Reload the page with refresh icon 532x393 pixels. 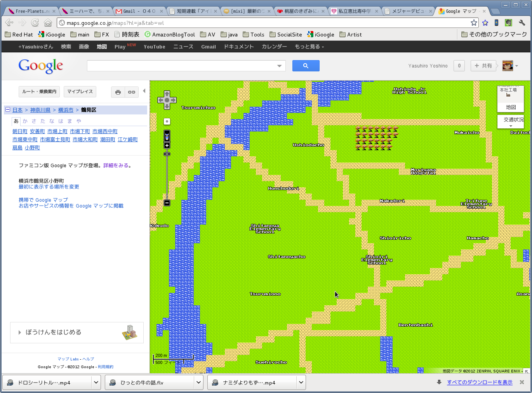point(35,23)
